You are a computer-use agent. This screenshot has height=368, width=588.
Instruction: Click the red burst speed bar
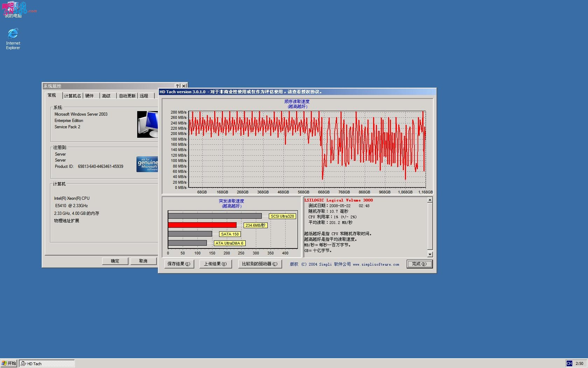click(x=202, y=225)
